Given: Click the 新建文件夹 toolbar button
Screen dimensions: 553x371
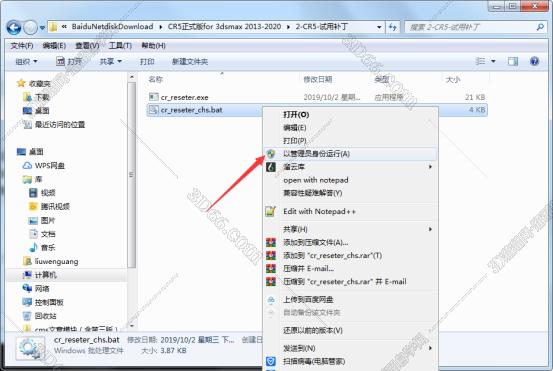Looking at the screenshot, I should [190, 62].
